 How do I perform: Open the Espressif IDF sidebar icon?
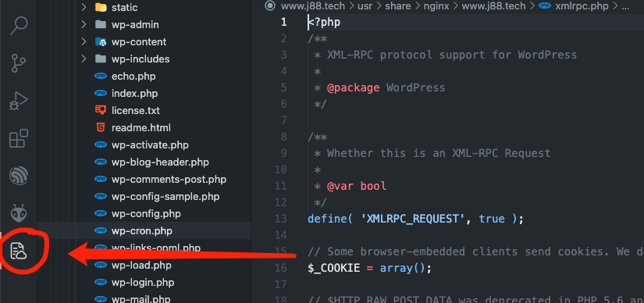coord(19,176)
